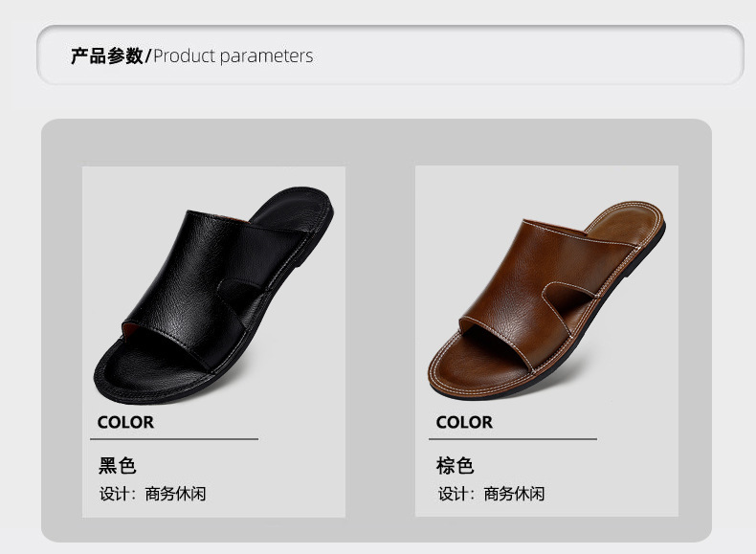Click the divider line under left COLOR

click(174, 439)
